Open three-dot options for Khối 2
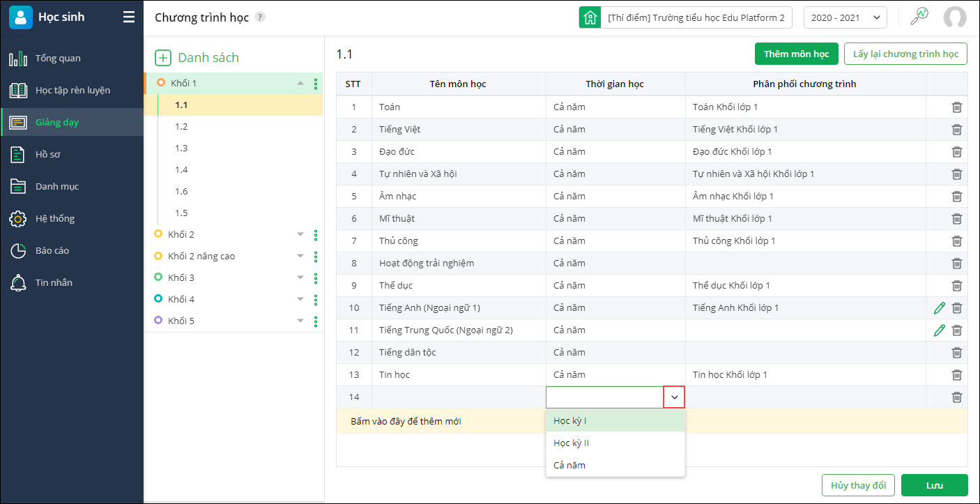The image size is (980, 504). pyautogui.click(x=316, y=235)
